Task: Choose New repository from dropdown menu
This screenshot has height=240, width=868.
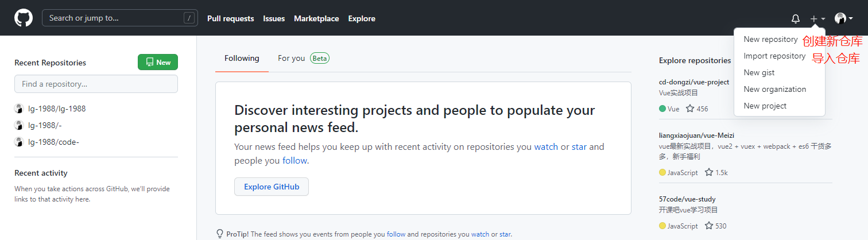Action: [x=770, y=39]
